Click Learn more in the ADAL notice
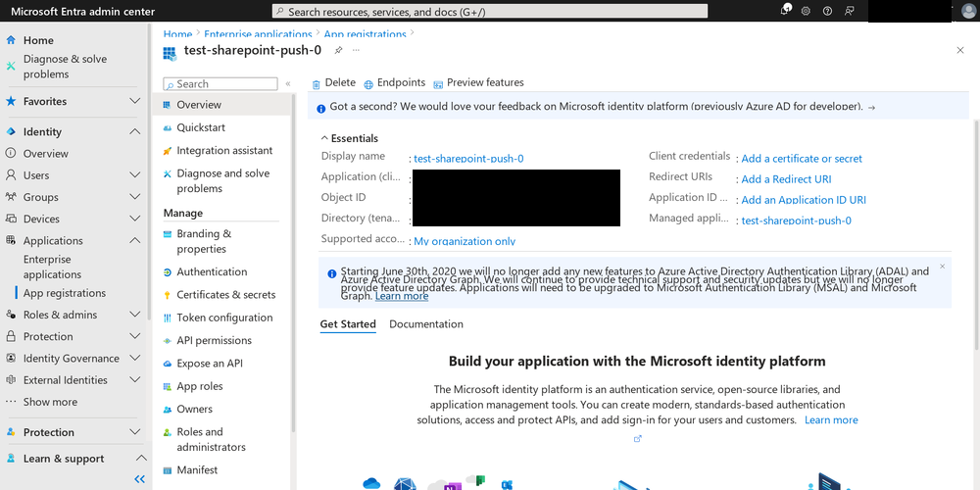980x490 pixels. pyautogui.click(x=401, y=296)
